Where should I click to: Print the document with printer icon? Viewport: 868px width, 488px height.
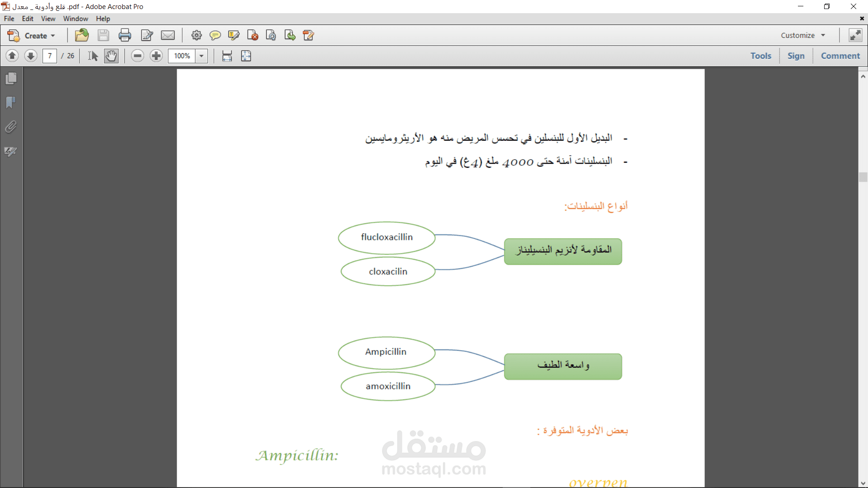[x=125, y=35]
